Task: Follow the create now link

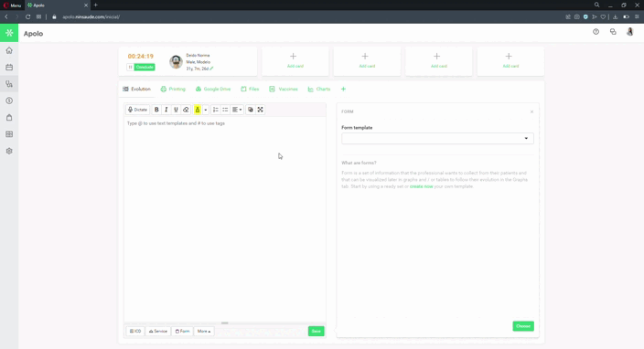Action: [x=422, y=186]
